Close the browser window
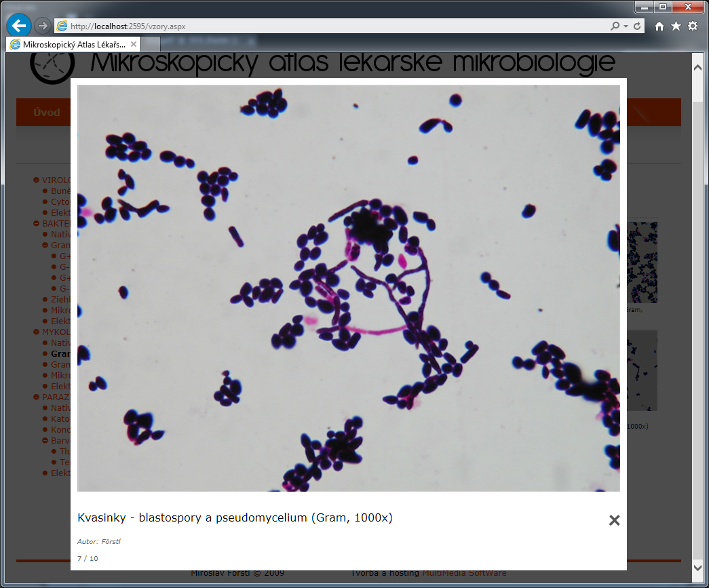This screenshot has width=709, height=588. point(688,7)
